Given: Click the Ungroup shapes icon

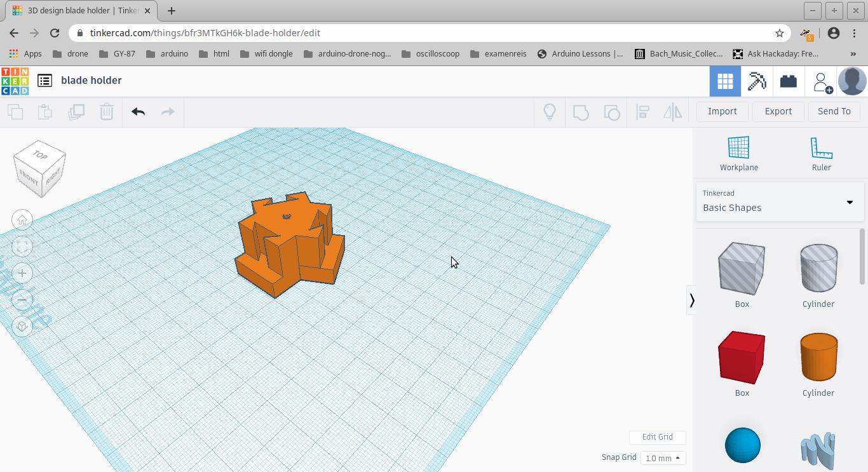Looking at the screenshot, I should tap(611, 112).
